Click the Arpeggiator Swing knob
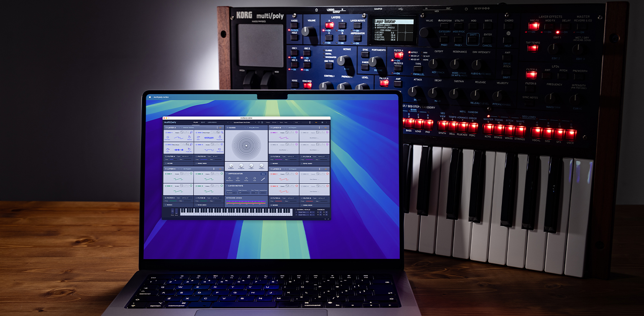 pos(246,178)
